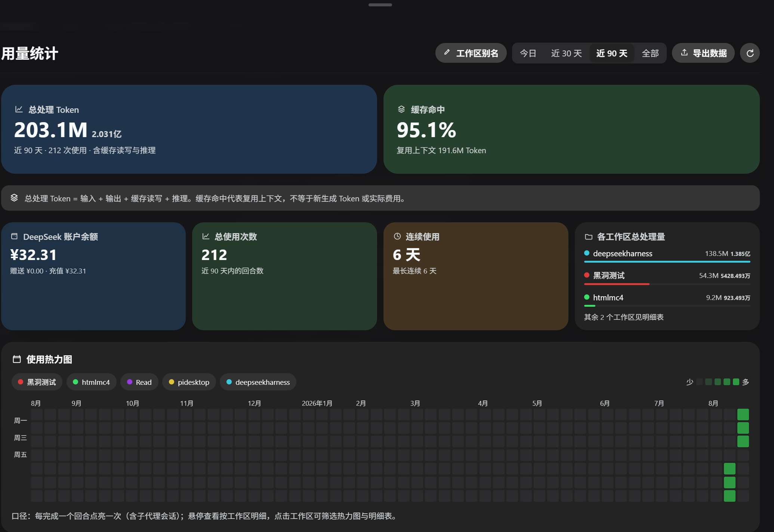Click the darkest legend square near 少
The width and height of the screenshot is (774, 532).
tap(699, 382)
